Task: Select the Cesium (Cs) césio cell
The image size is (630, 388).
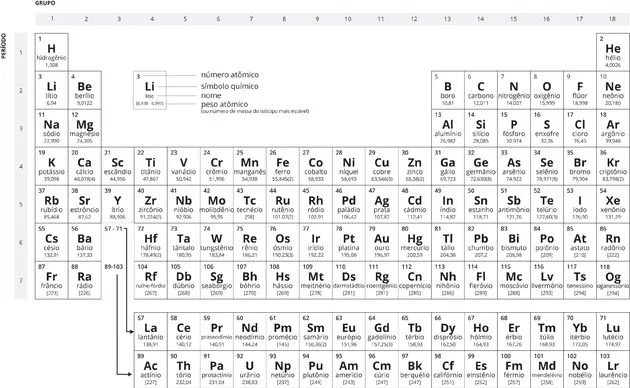Action: coord(51,243)
